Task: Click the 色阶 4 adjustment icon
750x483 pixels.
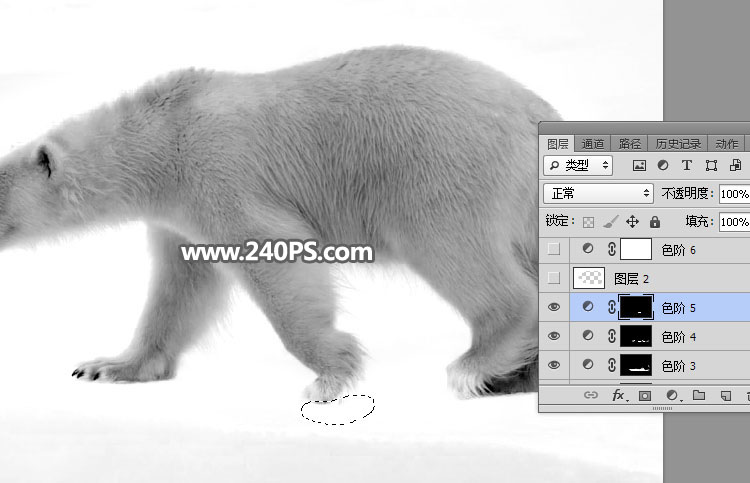Action: (588, 336)
